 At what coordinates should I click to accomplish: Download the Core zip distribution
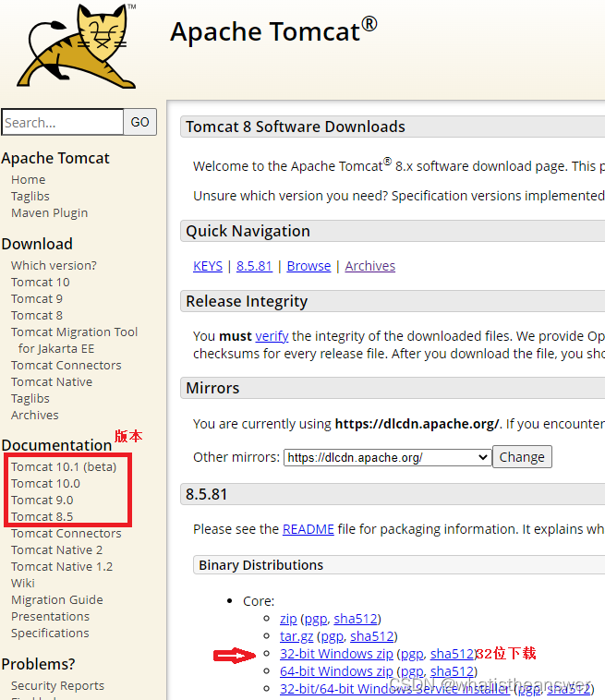tap(288, 620)
